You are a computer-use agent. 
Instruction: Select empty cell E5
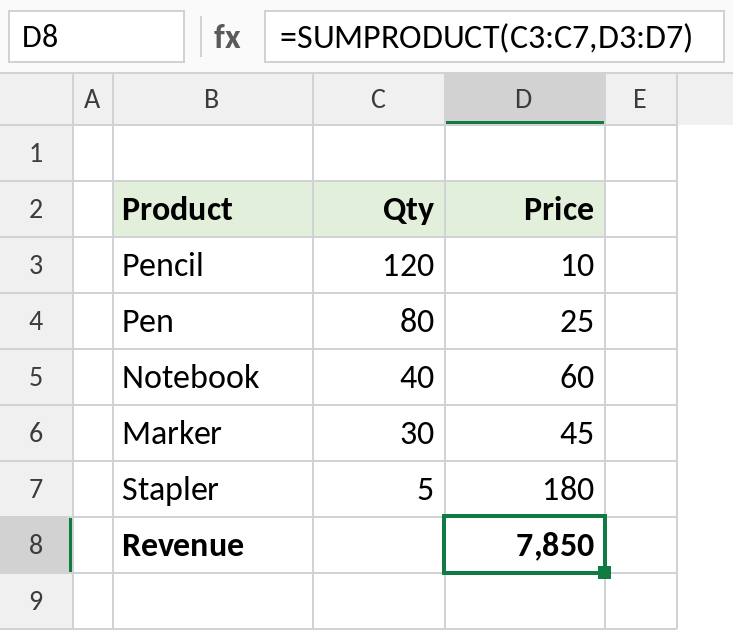(x=641, y=377)
